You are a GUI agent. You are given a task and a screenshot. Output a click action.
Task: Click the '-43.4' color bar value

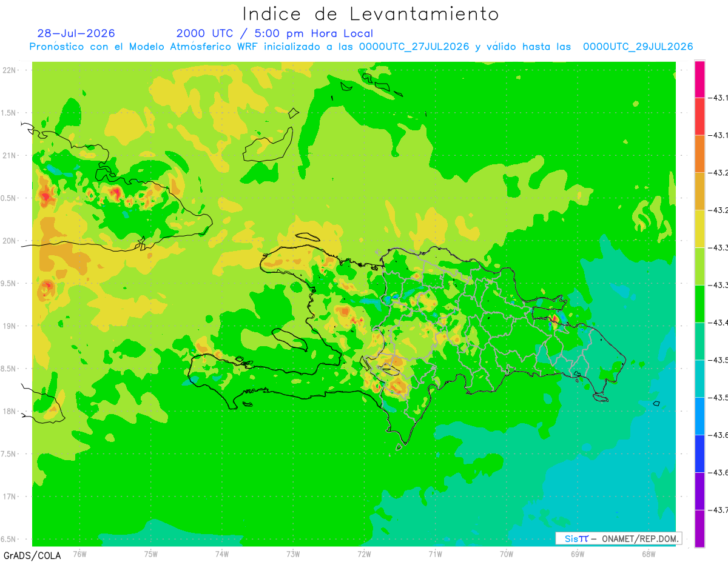coord(719,323)
